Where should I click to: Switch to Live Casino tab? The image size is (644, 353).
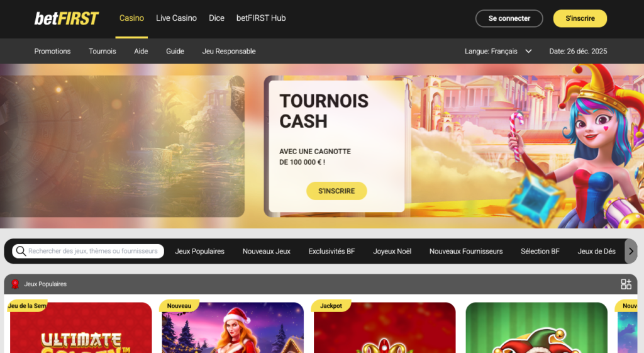coord(176,18)
